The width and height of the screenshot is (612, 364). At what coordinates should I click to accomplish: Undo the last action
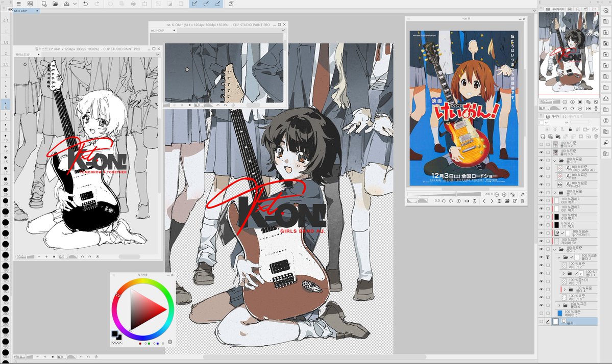[85, 4]
